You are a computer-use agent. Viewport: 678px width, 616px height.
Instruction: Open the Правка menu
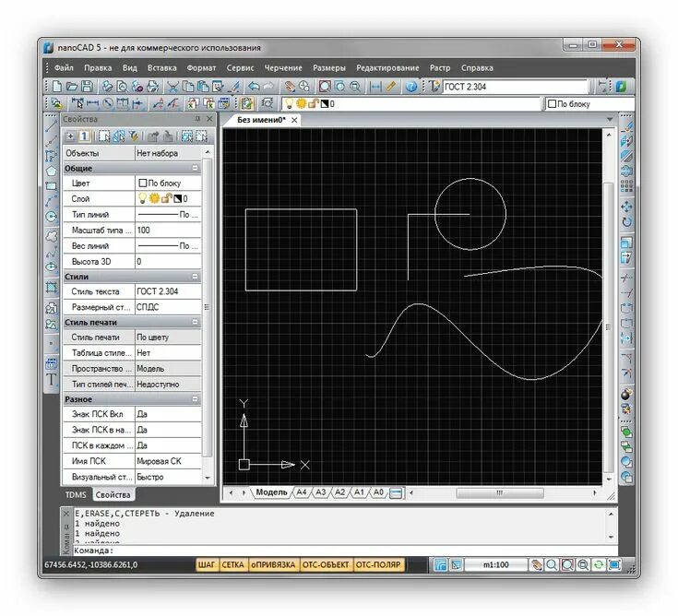98,68
